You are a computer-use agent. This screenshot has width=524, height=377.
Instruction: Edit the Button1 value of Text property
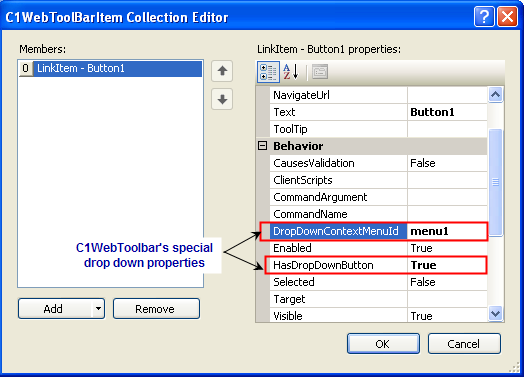pos(447,112)
